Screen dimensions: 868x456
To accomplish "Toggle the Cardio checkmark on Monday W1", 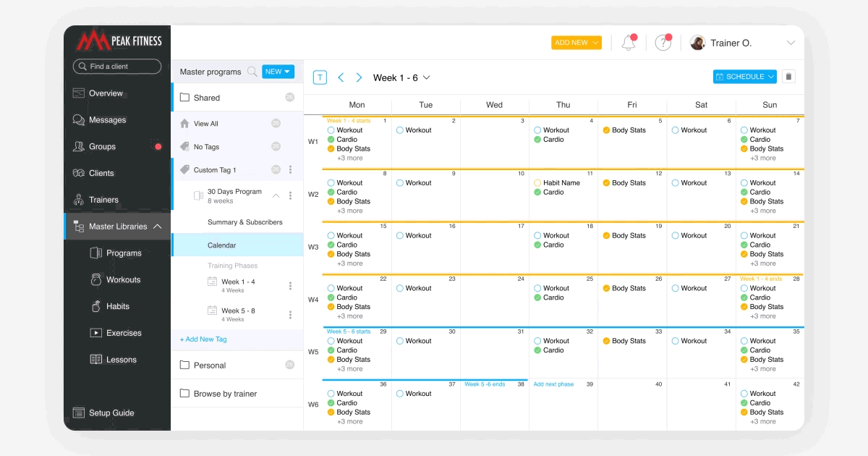I will coord(331,140).
